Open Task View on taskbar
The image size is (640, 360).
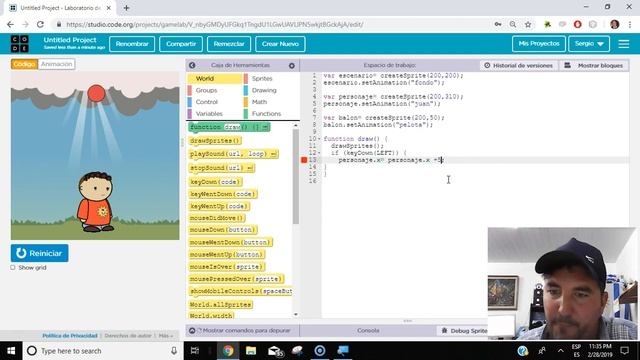tap(195, 351)
